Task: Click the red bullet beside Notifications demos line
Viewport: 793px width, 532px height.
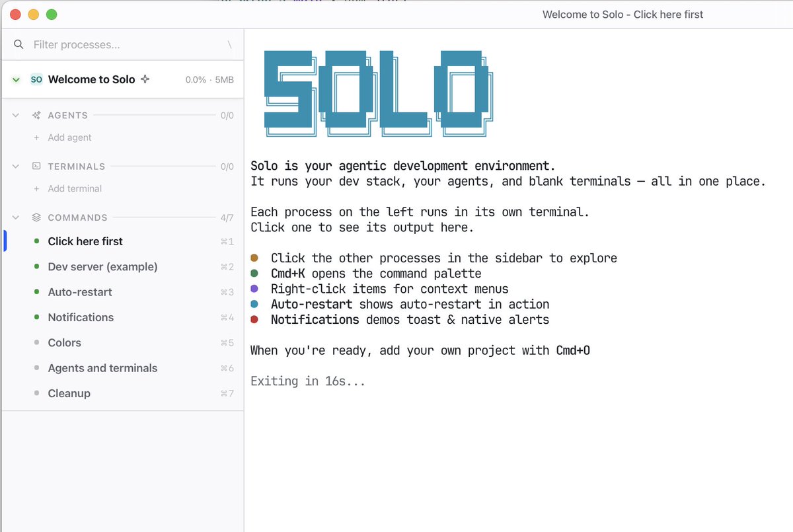Action: click(254, 320)
